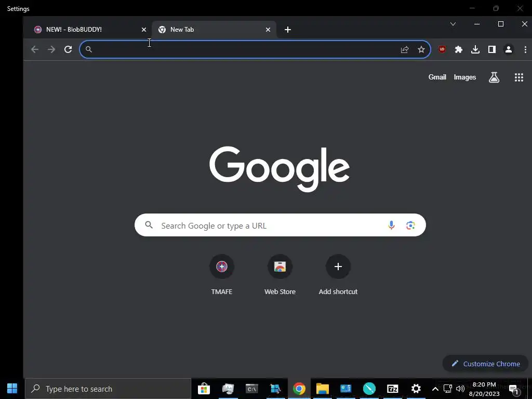Show Chrome downloads
The image size is (532, 399).
point(475,49)
